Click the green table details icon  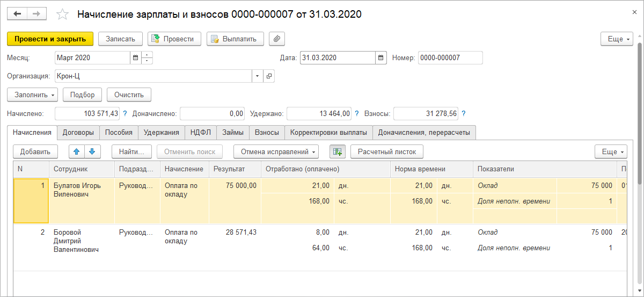[x=337, y=151]
